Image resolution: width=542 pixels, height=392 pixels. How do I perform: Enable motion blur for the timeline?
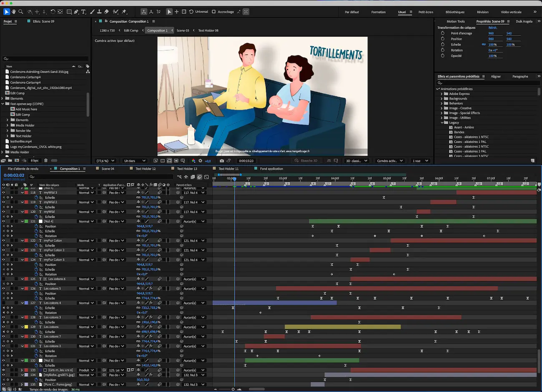(200, 177)
